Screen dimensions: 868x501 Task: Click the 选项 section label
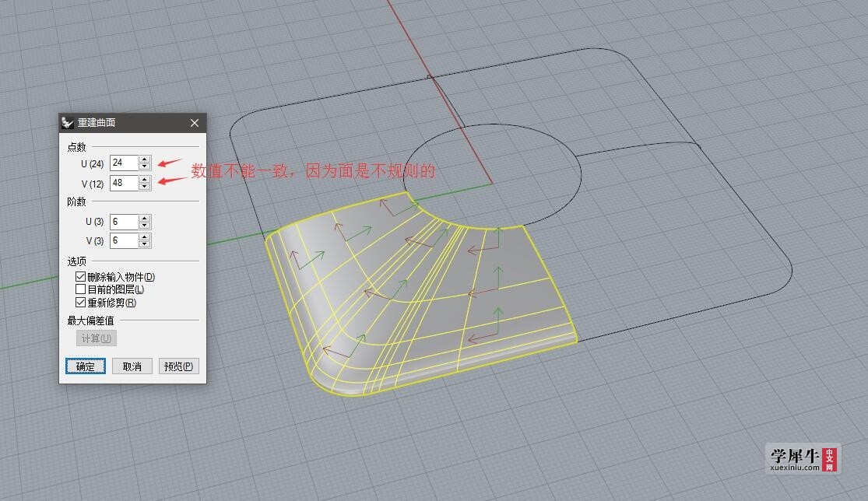pos(77,261)
